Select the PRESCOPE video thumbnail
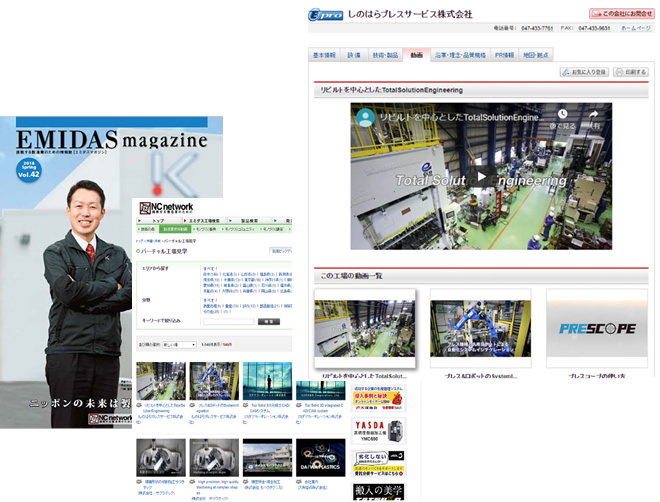660x502 pixels. tap(597, 328)
